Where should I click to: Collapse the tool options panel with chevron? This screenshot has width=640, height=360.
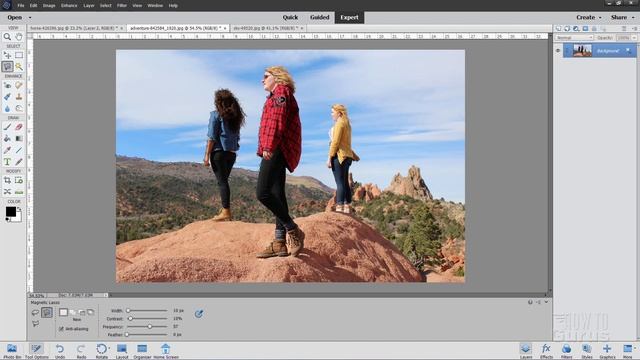point(546,302)
